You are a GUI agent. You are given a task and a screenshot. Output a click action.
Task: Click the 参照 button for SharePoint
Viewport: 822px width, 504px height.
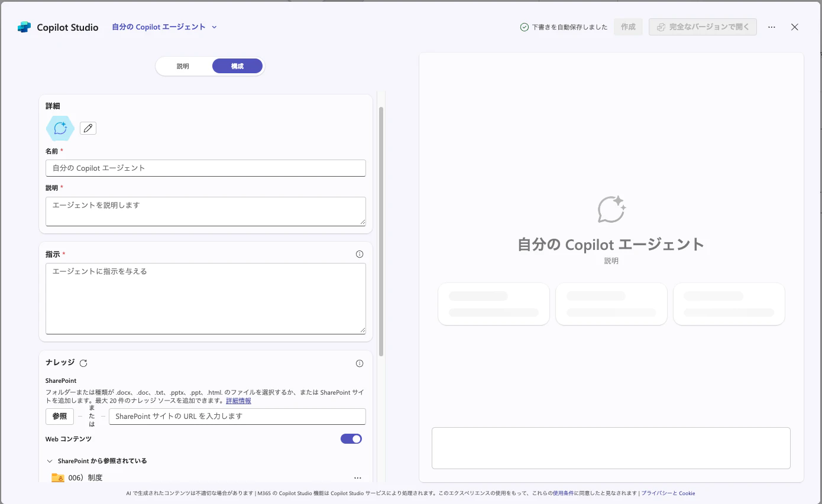[60, 417]
